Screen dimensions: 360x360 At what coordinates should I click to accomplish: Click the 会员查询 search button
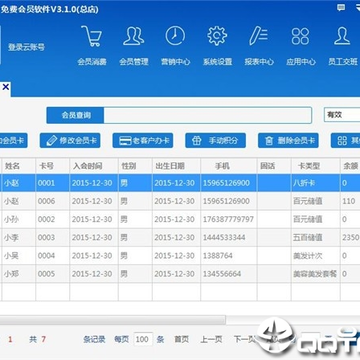pyautogui.click(x=75, y=115)
